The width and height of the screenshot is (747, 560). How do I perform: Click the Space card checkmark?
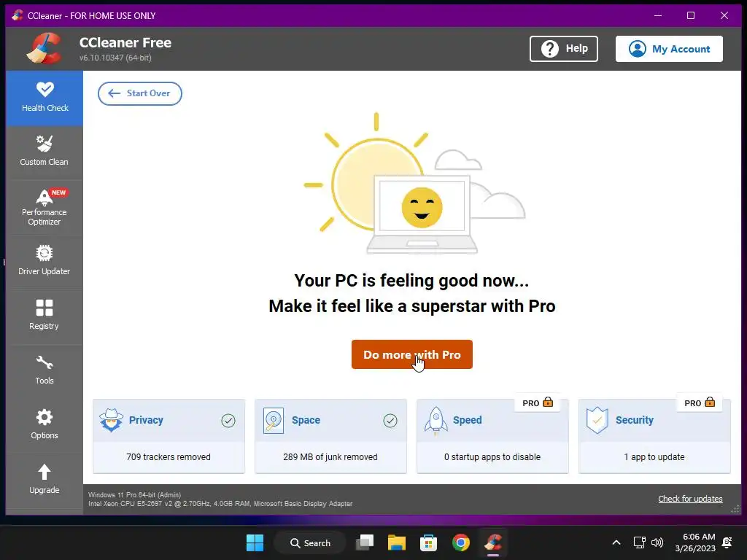pyautogui.click(x=390, y=421)
